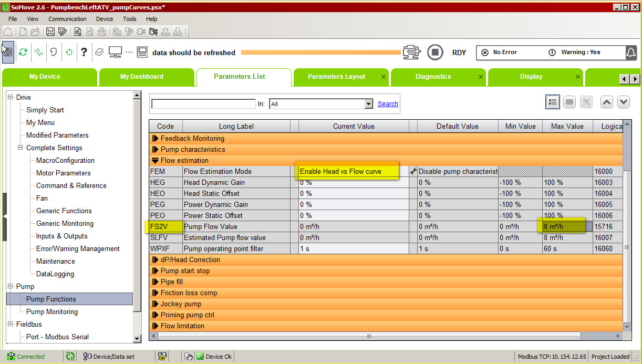
Task: Select Flow Estimation Mode current value cell
Action: click(x=353, y=171)
